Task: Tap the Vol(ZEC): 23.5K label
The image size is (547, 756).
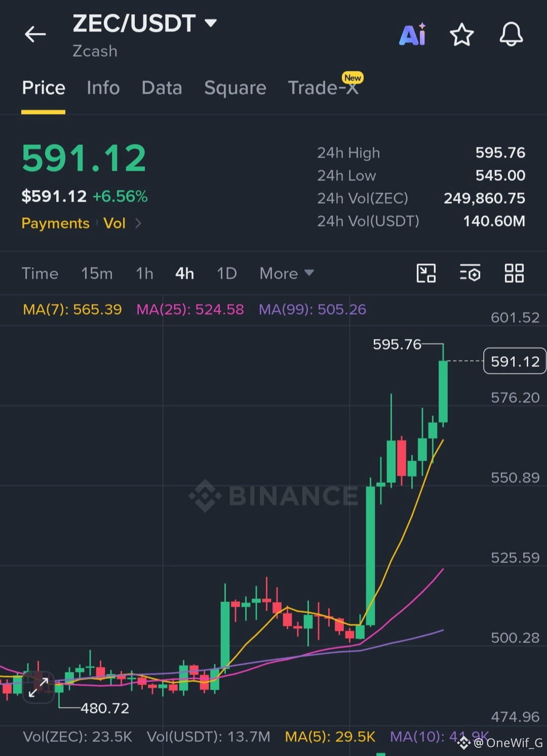Action: pos(77,736)
